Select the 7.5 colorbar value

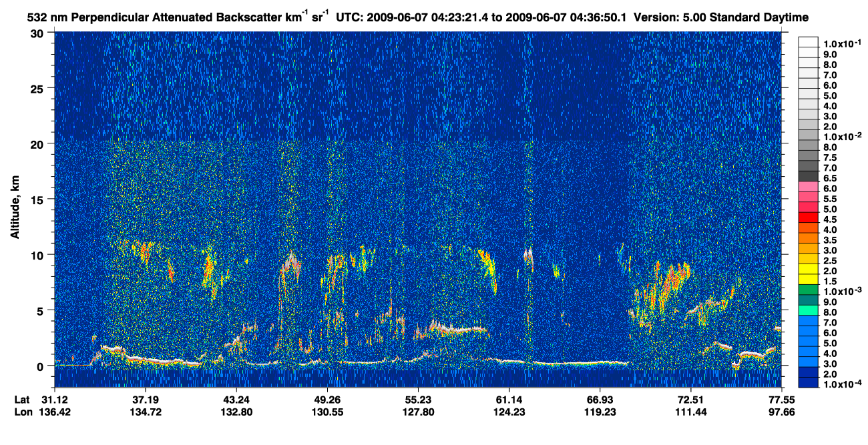point(830,157)
